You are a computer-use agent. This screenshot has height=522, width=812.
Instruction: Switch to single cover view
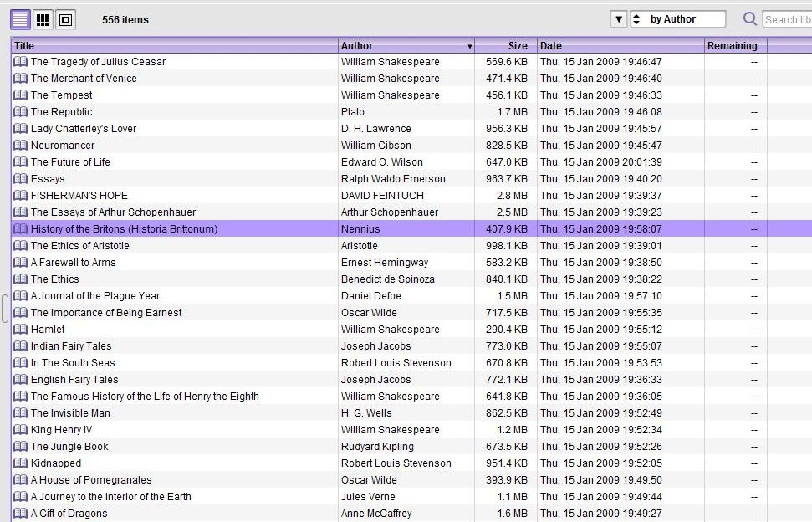coord(65,19)
